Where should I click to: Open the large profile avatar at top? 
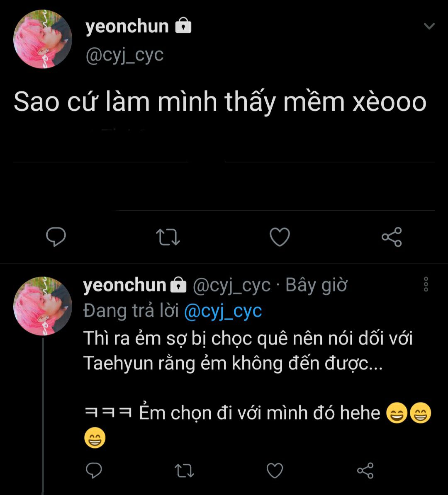tap(42, 39)
